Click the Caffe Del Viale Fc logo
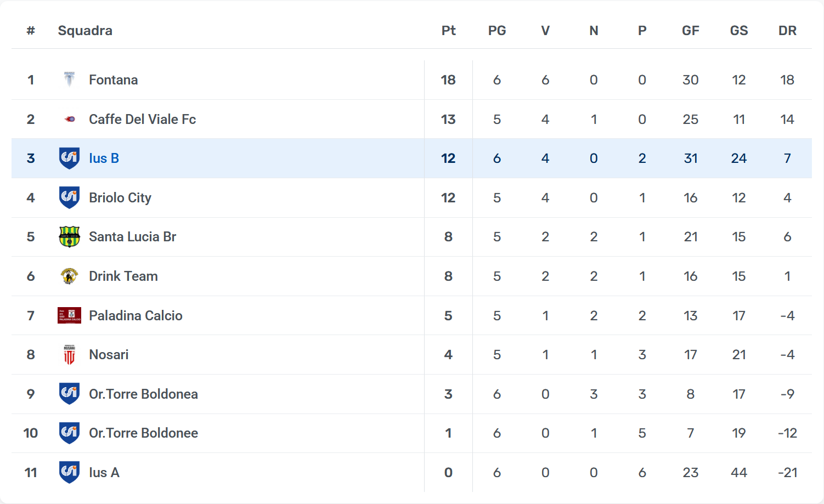The width and height of the screenshot is (824, 504). pos(69,119)
